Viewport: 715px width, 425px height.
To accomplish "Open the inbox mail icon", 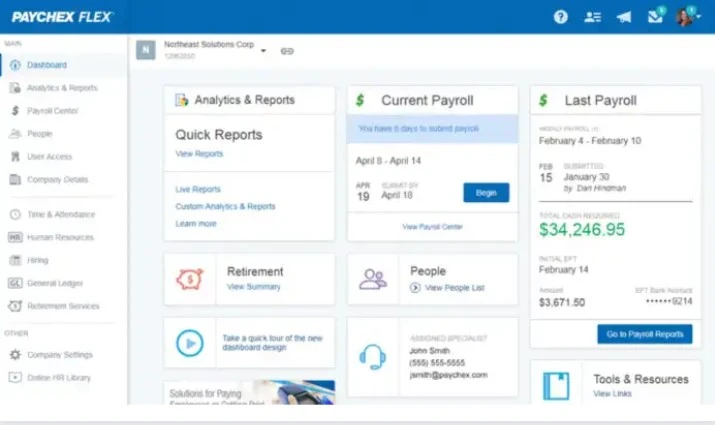I will pos(656,16).
